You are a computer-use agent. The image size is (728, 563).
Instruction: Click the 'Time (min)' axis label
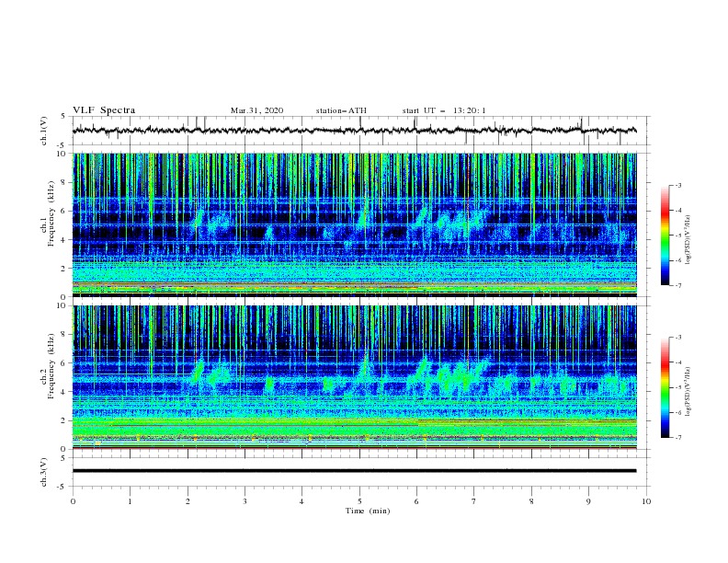(368, 511)
